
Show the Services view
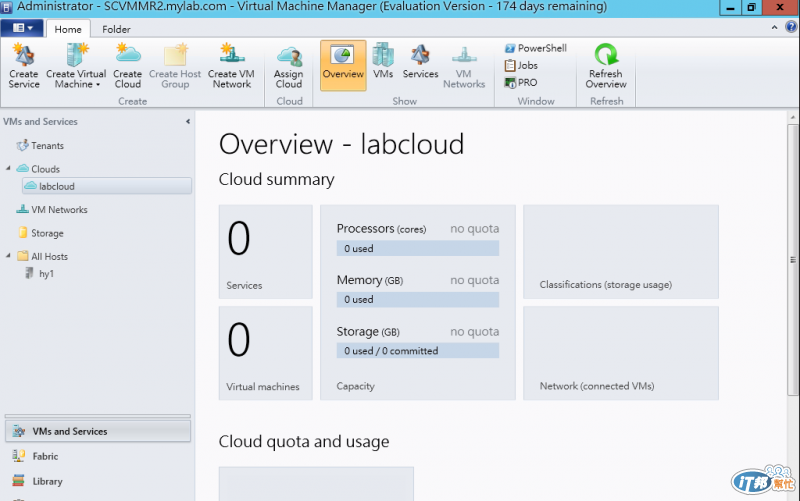[420, 61]
